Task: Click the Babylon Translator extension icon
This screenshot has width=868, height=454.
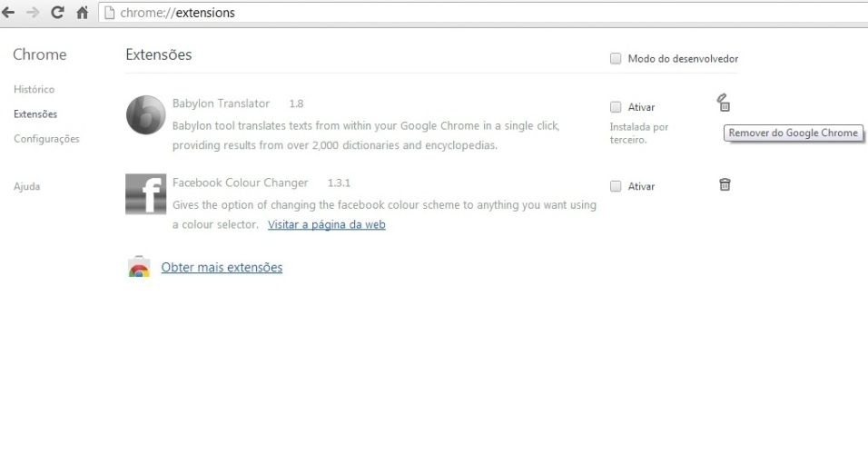Action: tap(145, 115)
